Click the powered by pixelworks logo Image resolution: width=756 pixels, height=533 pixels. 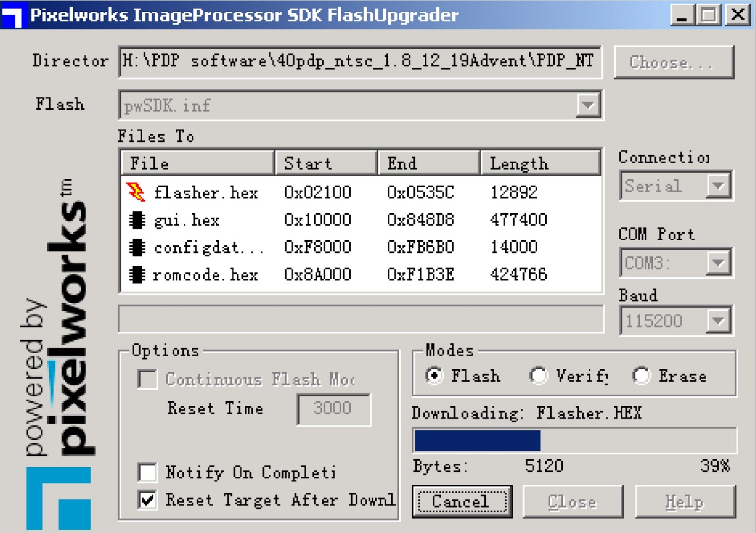point(58,355)
